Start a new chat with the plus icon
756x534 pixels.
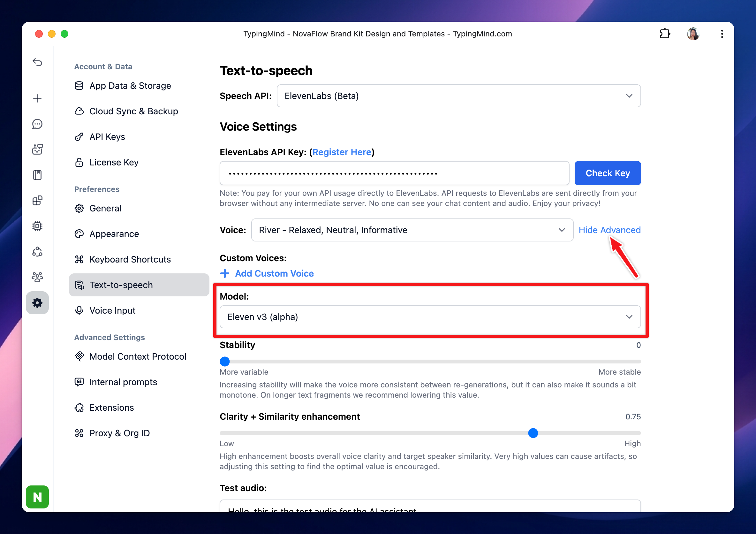(x=38, y=98)
